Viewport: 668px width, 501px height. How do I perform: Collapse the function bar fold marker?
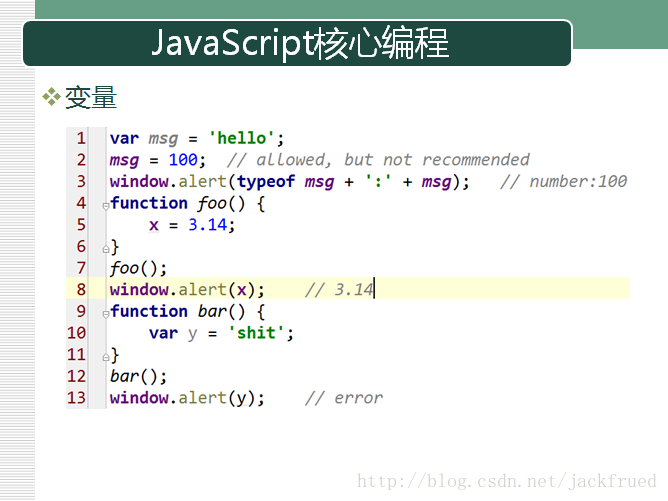(106, 314)
